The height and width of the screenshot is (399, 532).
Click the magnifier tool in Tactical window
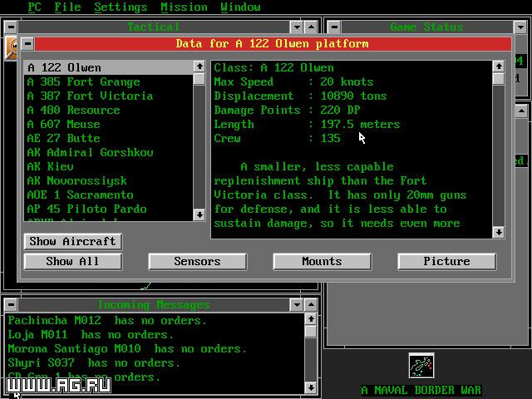coord(12,48)
